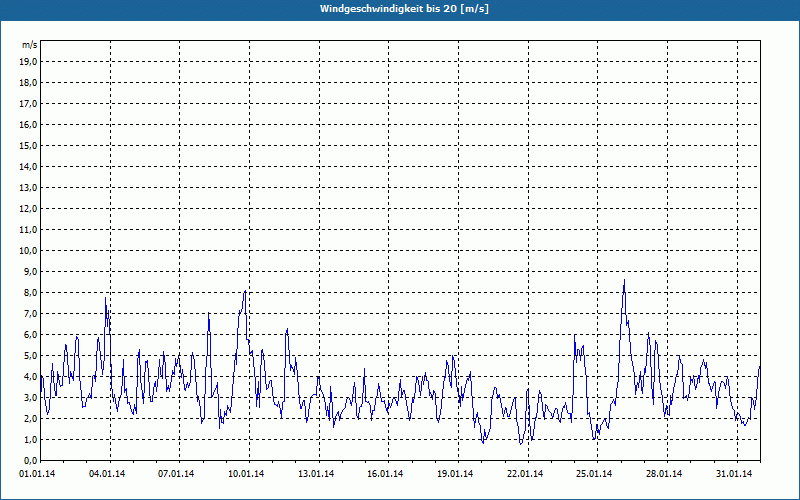800x500 pixels.
Task: Click the 7,0 y-axis value
Action: point(30,313)
